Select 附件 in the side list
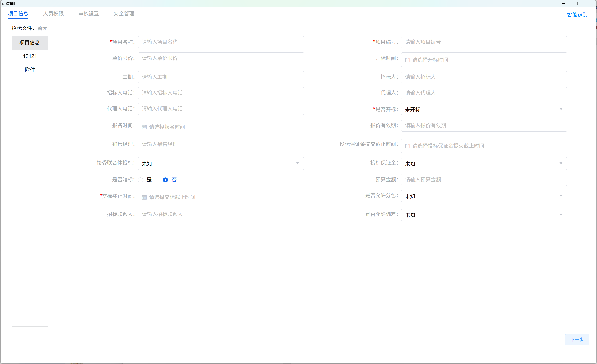Viewport: 597px width, 364px height. click(30, 70)
